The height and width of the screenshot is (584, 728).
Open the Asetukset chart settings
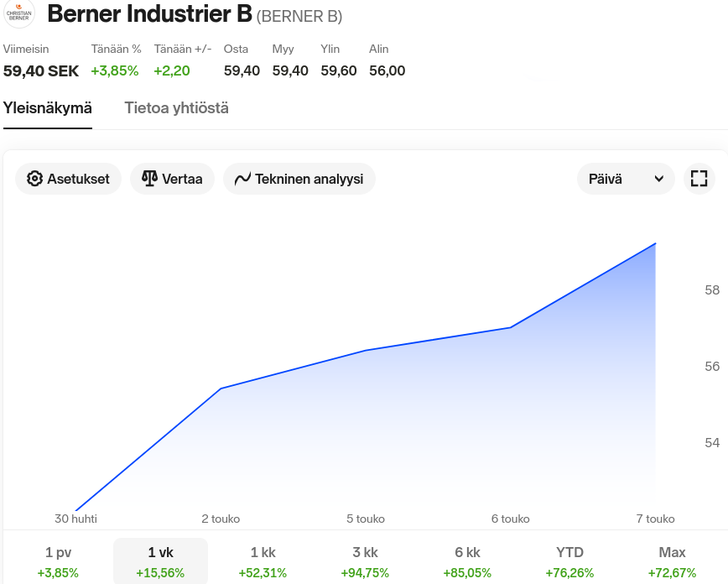69,179
